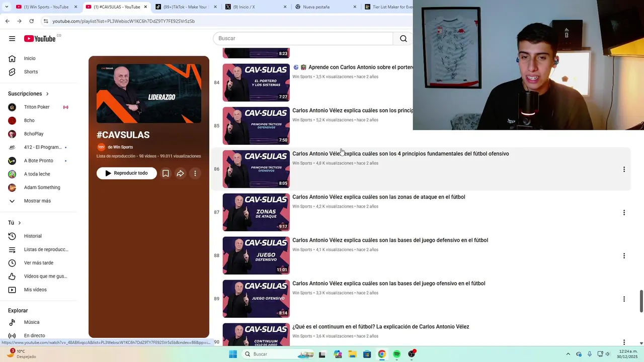
Task: Reload the current page
Action: click(x=31, y=21)
